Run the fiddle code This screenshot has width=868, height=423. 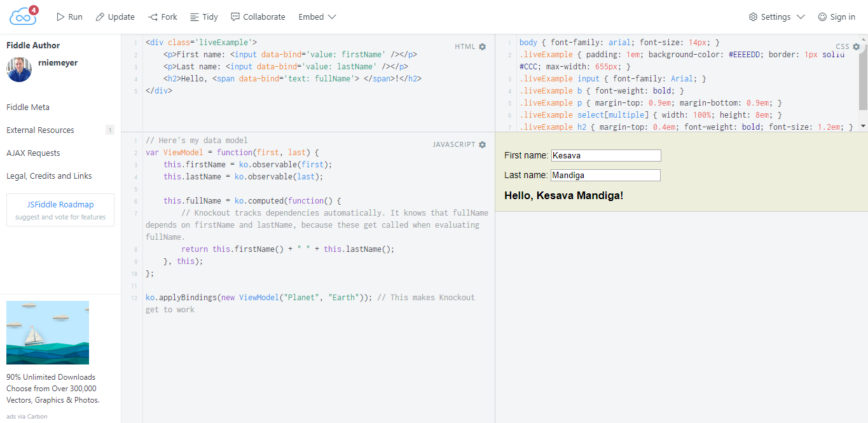pyautogui.click(x=69, y=17)
